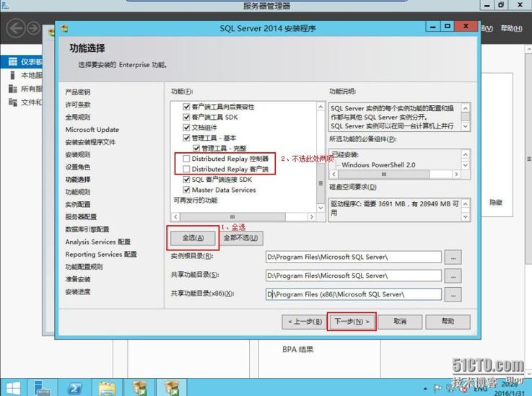
Task: Click features list right scroll arrow
Action: pos(311,216)
